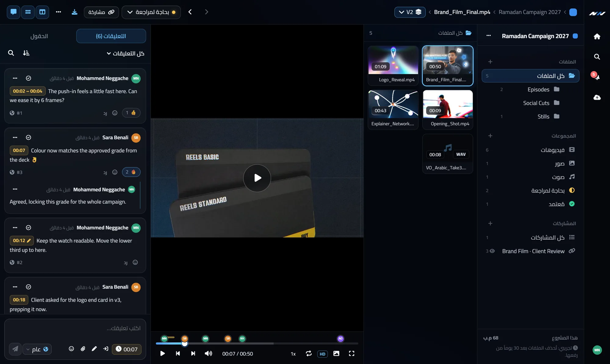Open MN user avatar at sidebar bottom
This screenshot has height=364, width=610.
(597, 350)
